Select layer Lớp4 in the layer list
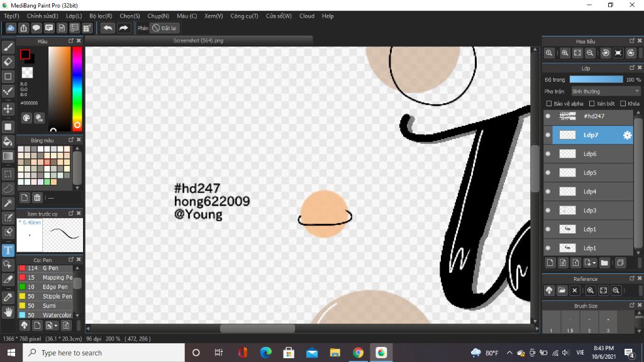The height and width of the screenshot is (362, 644). pos(592,192)
